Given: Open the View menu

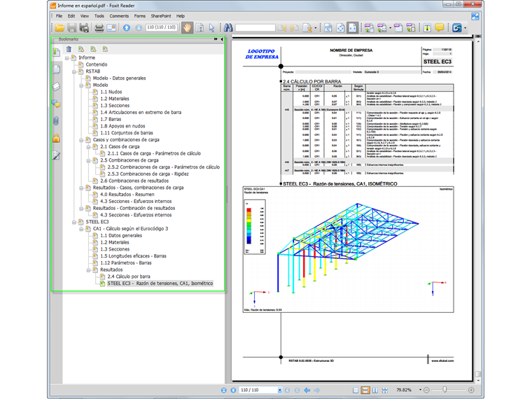Looking at the screenshot, I should (x=85, y=16).
